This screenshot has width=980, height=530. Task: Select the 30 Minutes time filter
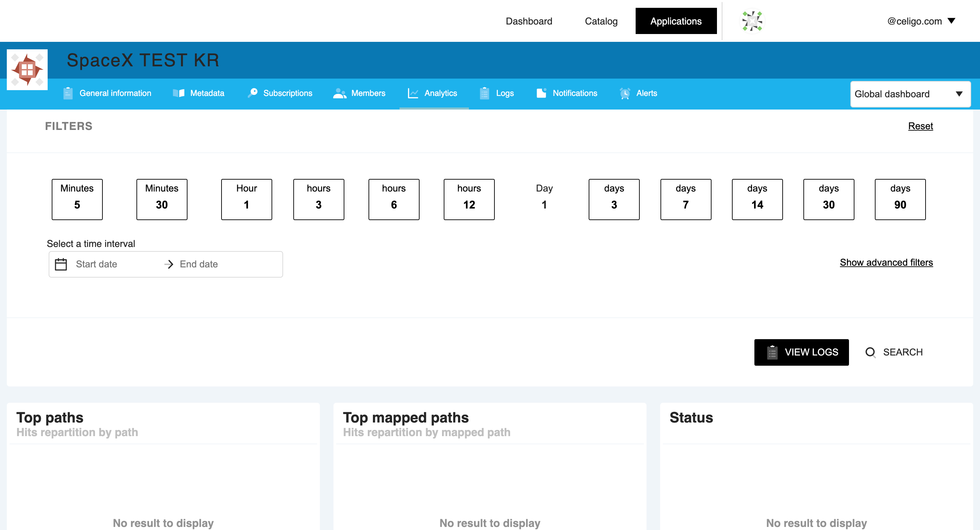click(162, 199)
